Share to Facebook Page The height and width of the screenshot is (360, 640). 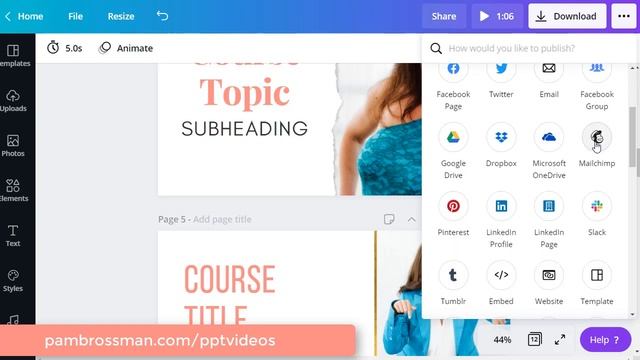(453, 86)
